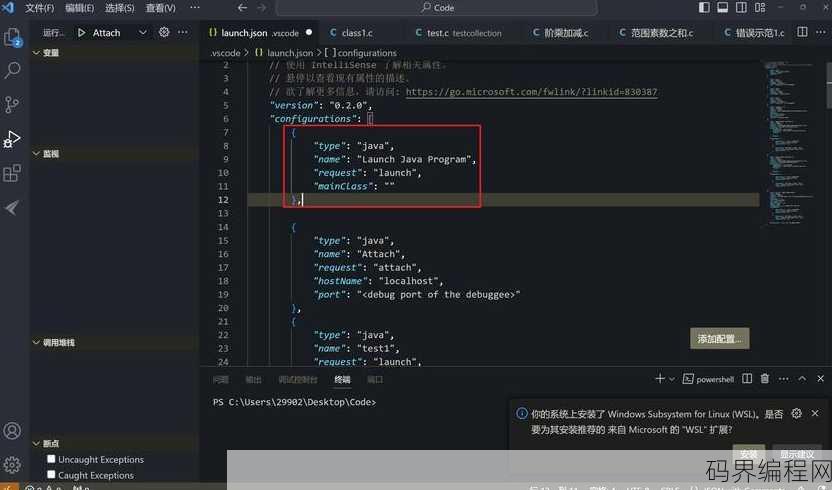Image resolution: width=832 pixels, height=490 pixels.
Task: Open the title bar overflow menu ellipsis
Action: [x=195, y=7]
